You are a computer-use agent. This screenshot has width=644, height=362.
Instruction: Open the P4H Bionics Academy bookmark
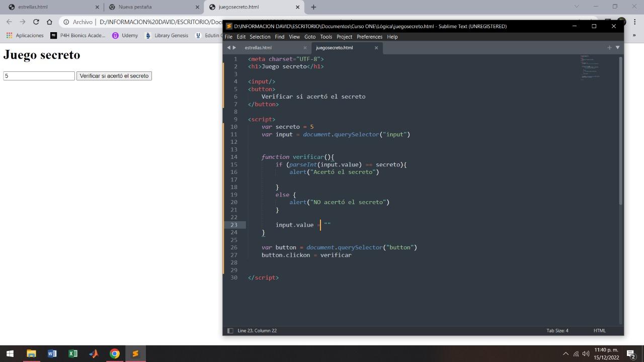click(x=78, y=35)
